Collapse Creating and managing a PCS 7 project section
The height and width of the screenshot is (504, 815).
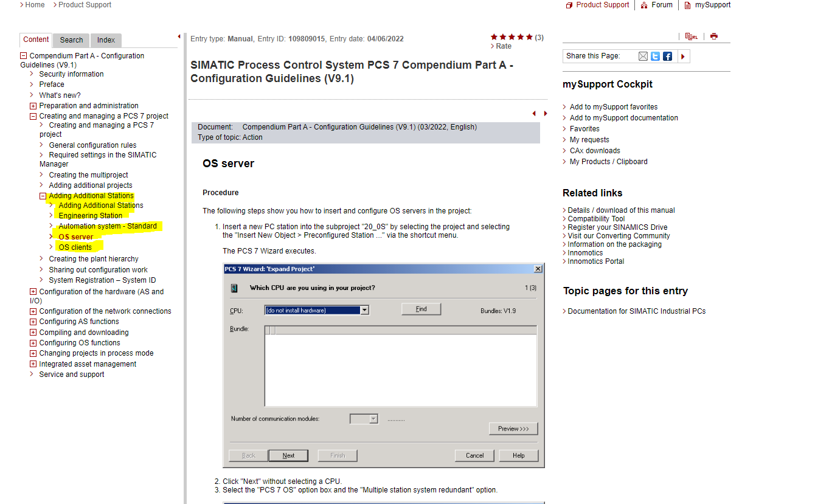[x=33, y=116]
